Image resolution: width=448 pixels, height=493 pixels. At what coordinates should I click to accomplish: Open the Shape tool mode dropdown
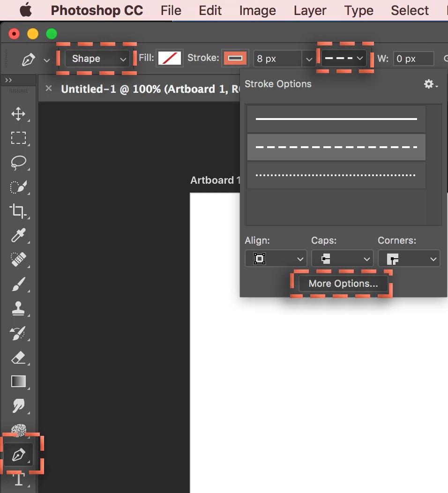97,59
